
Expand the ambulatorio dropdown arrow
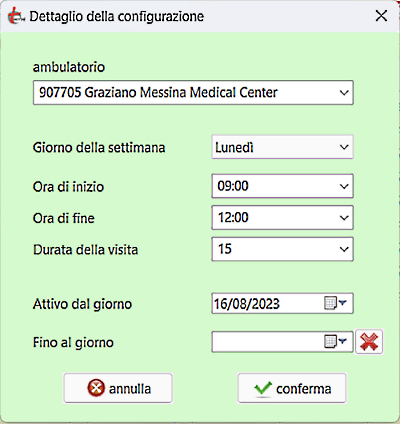(344, 93)
